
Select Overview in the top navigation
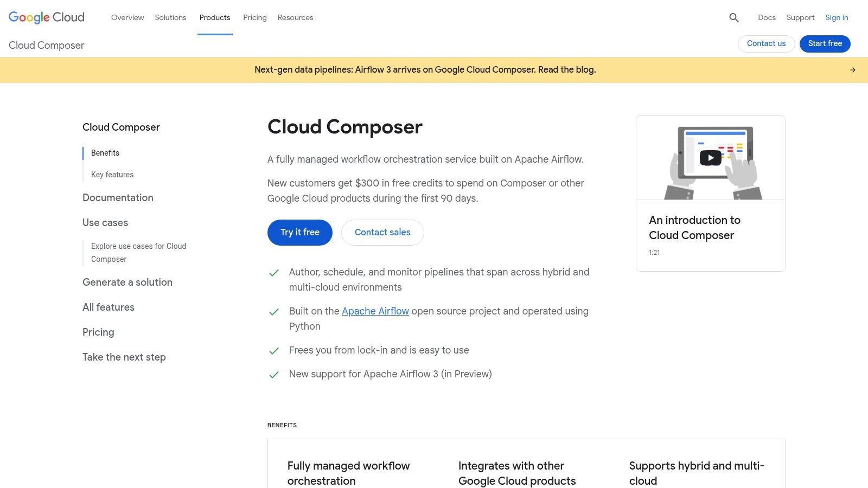tap(127, 17)
